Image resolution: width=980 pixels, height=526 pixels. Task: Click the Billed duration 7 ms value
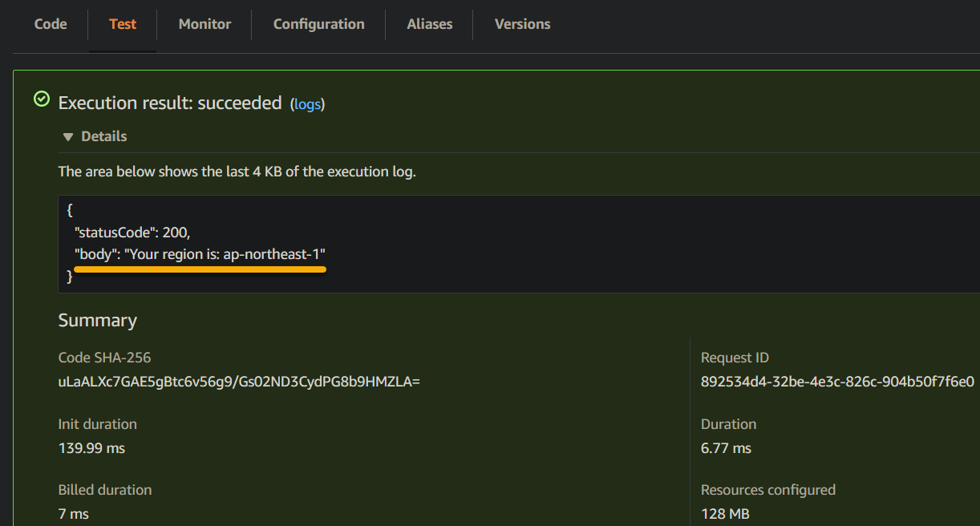(x=74, y=514)
